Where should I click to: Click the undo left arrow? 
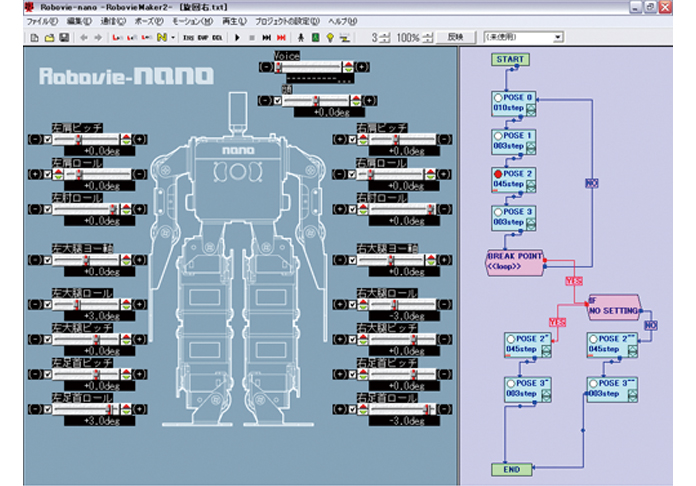[83, 38]
